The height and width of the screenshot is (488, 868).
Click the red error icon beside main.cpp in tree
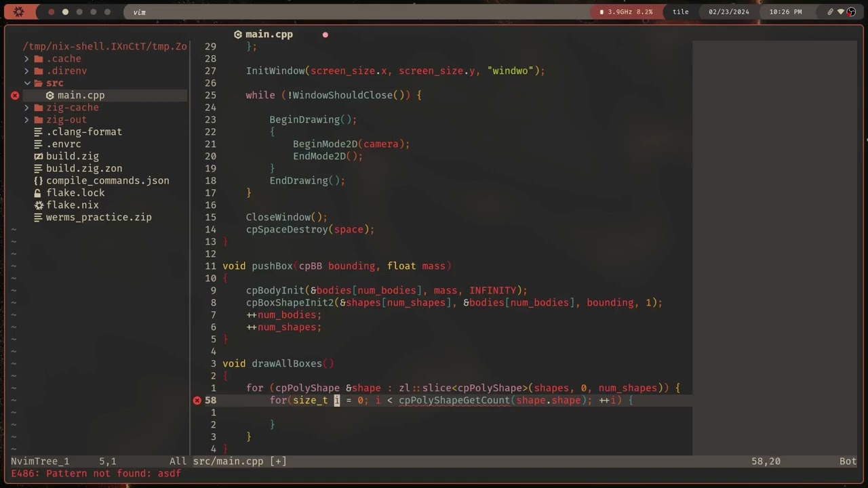click(15, 96)
